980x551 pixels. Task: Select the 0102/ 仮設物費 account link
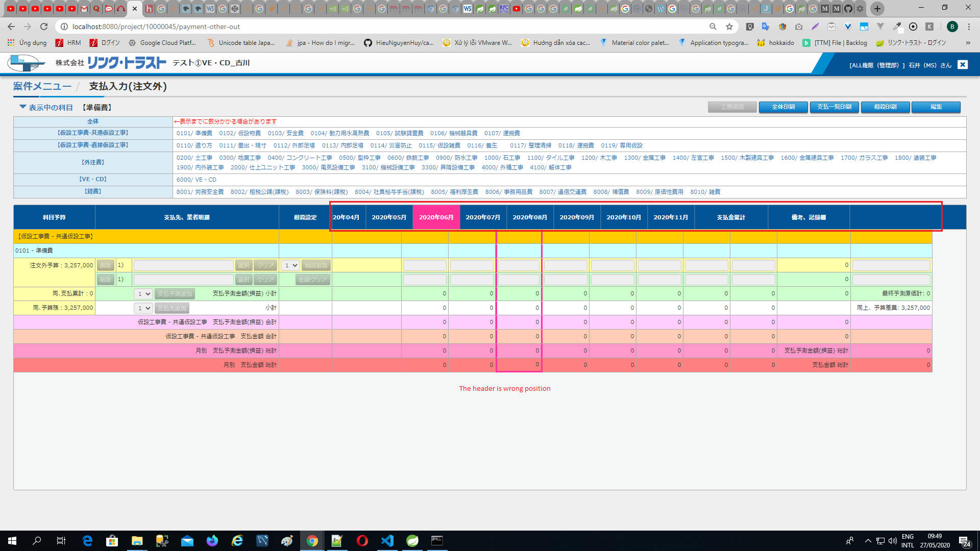240,133
